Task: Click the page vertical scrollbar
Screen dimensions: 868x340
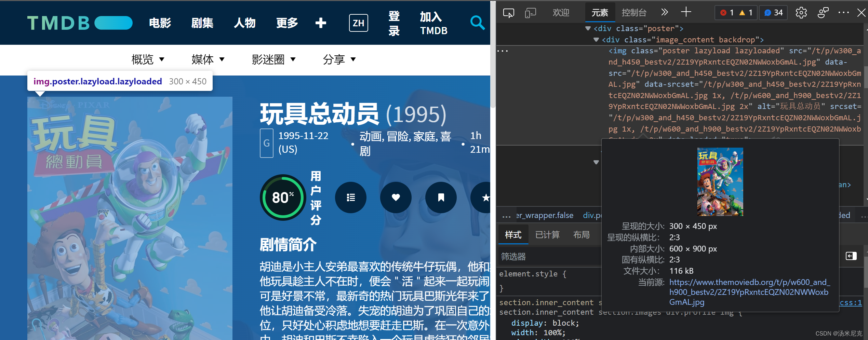Action: tap(493, 55)
